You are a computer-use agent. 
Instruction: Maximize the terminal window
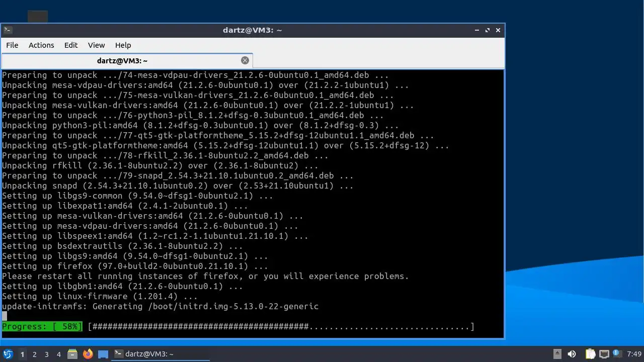(x=488, y=30)
